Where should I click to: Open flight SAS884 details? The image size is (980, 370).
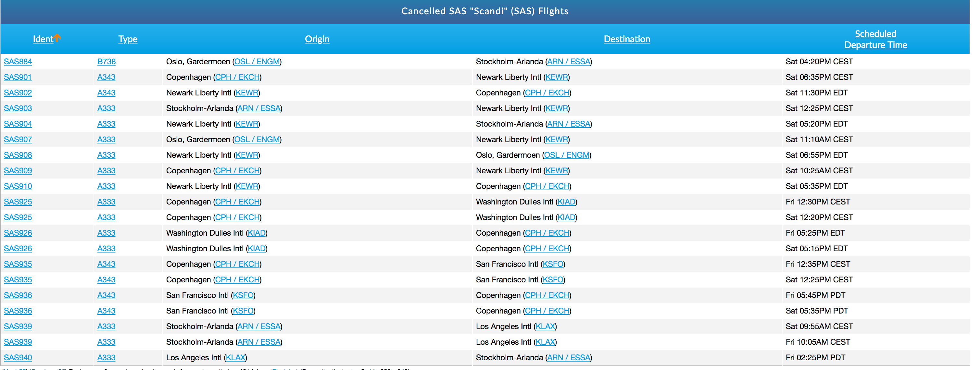[x=18, y=62]
